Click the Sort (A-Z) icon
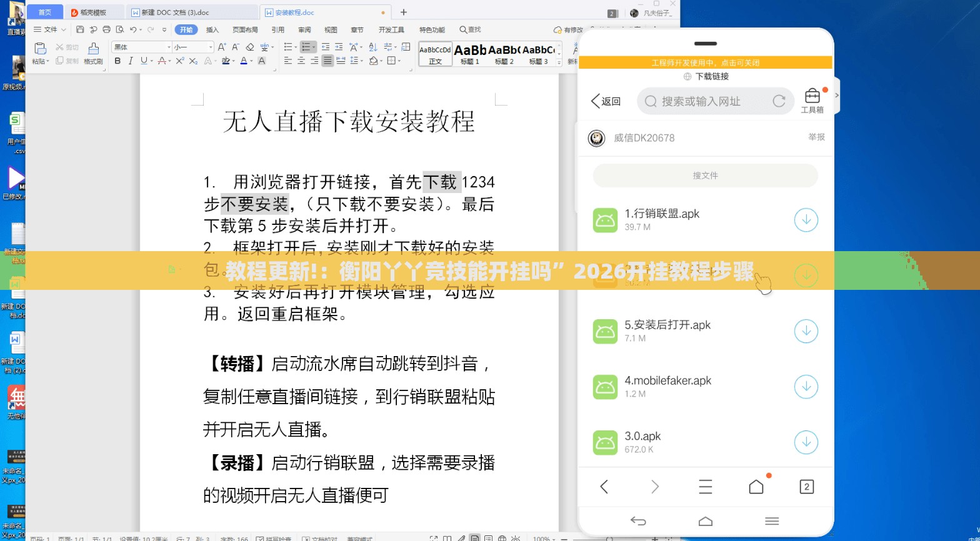The image size is (980, 541). coord(373,47)
